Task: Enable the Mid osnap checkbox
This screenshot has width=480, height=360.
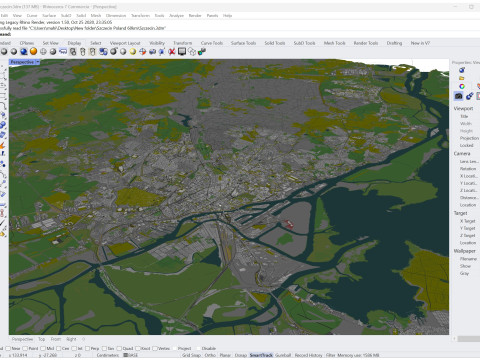Action: point(43,348)
